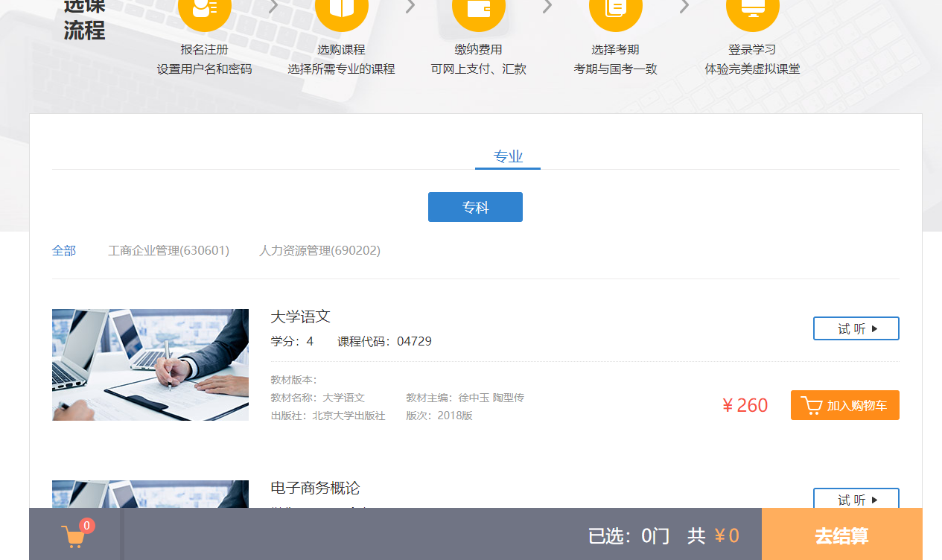Click the 已选：0门 summary text
The image size is (942, 560).
point(629,536)
